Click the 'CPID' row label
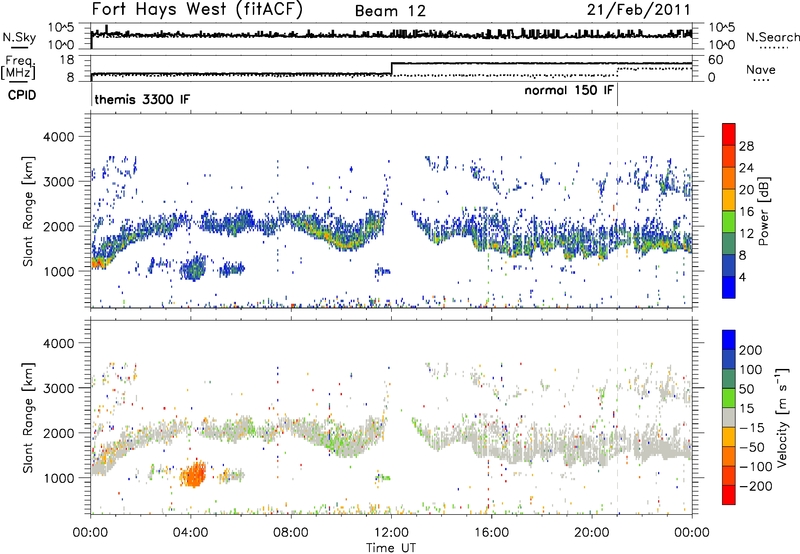 point(22,95)
